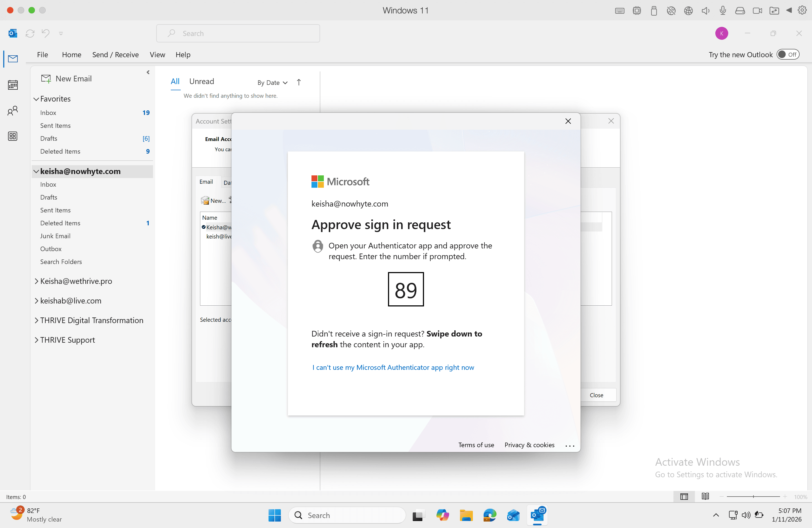Switch to the Unread messages filter
The image size is (812, 528).
[202, 81]
